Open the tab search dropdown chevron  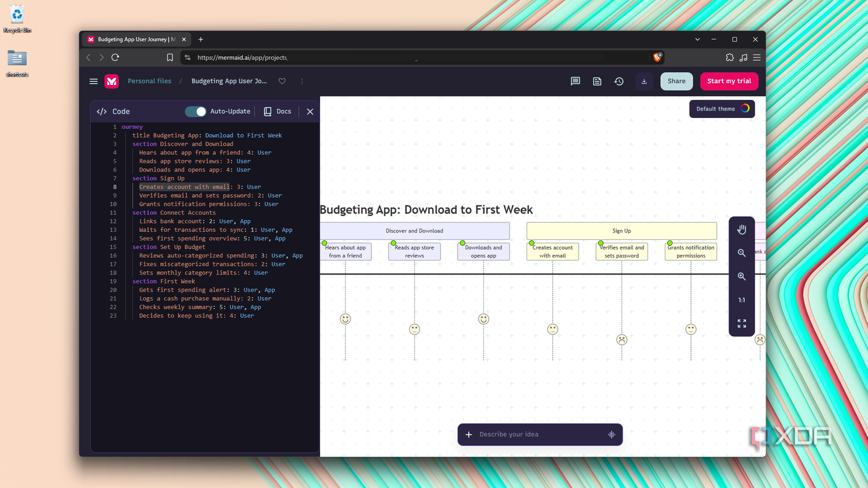pyautogui.click(x=697, y=39)
